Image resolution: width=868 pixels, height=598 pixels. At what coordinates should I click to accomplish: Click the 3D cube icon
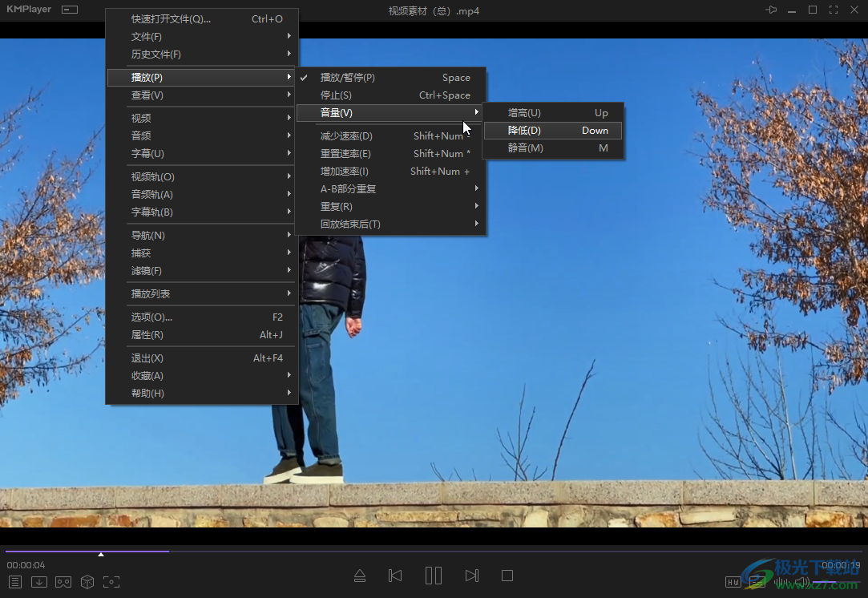87,582
